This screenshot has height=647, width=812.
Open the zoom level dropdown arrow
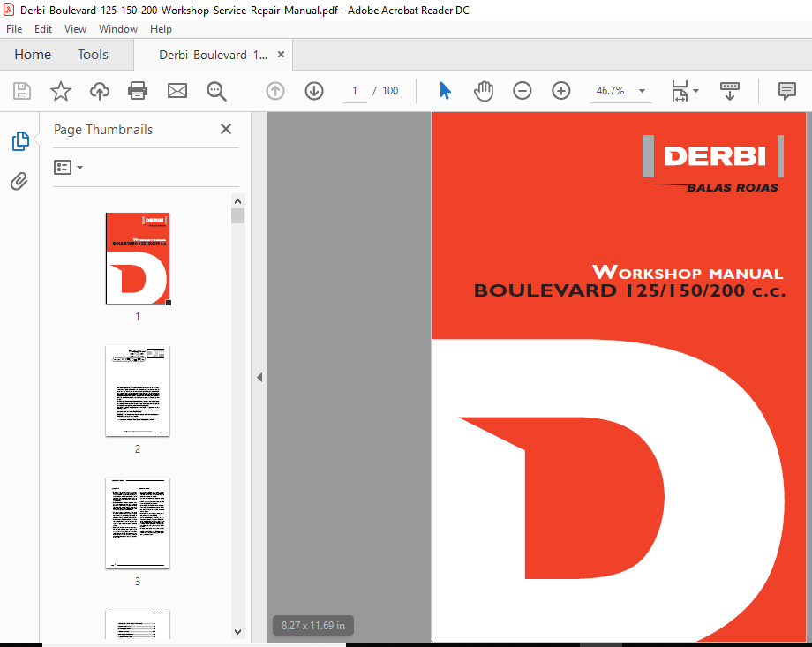643,91
